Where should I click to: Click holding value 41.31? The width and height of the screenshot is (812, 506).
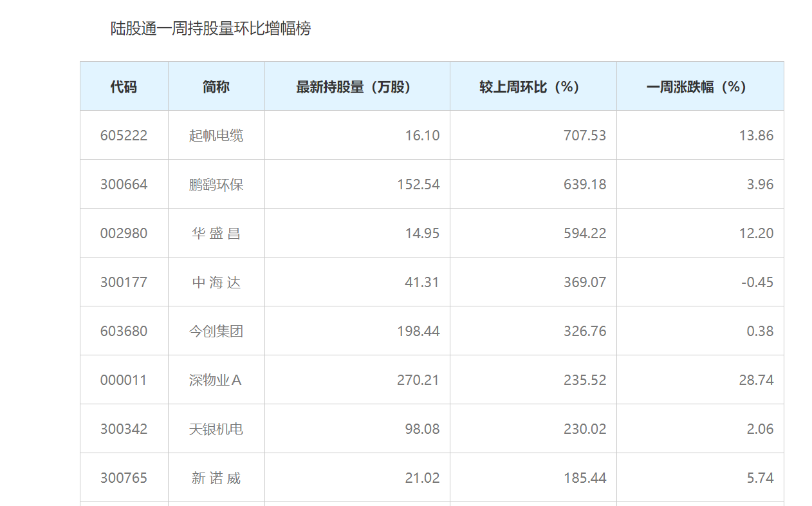tap(423, 283)
